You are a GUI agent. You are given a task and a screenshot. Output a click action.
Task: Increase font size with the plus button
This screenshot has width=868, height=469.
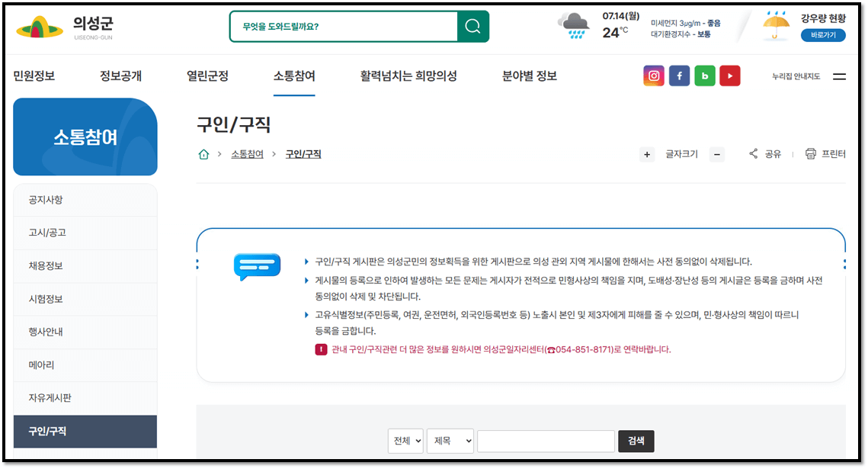tap(646, 154)
